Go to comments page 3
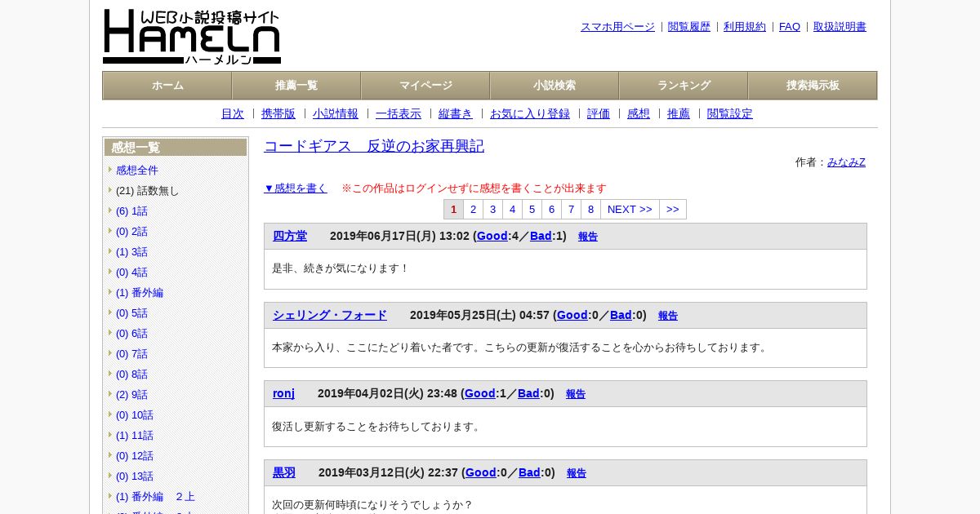This screenshot has height=514, width=980. point(492,210)
